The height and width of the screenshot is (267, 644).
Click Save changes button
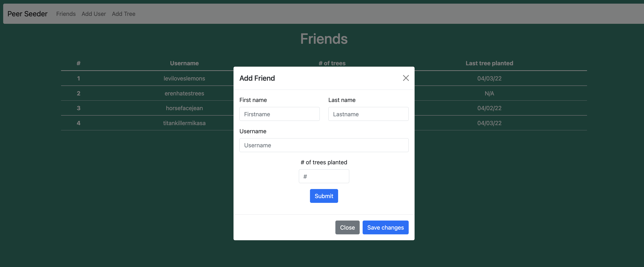[385, 228]
